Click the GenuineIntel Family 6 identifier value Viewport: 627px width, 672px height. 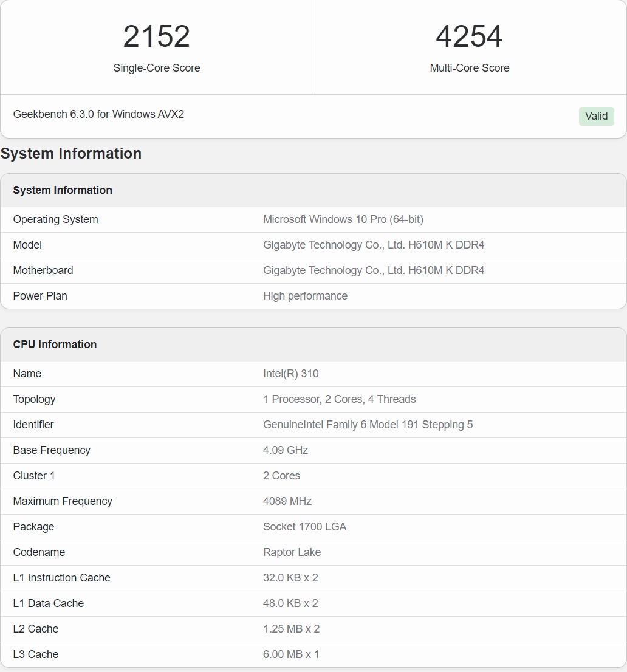368,425
